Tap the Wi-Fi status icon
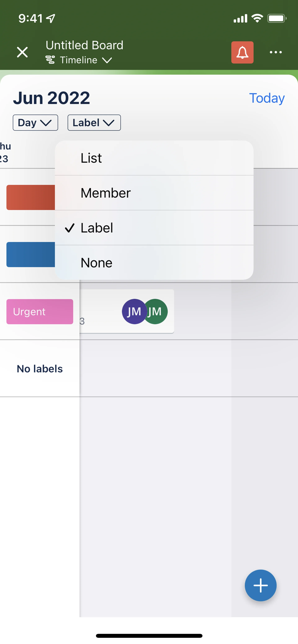 pos(257,18)
